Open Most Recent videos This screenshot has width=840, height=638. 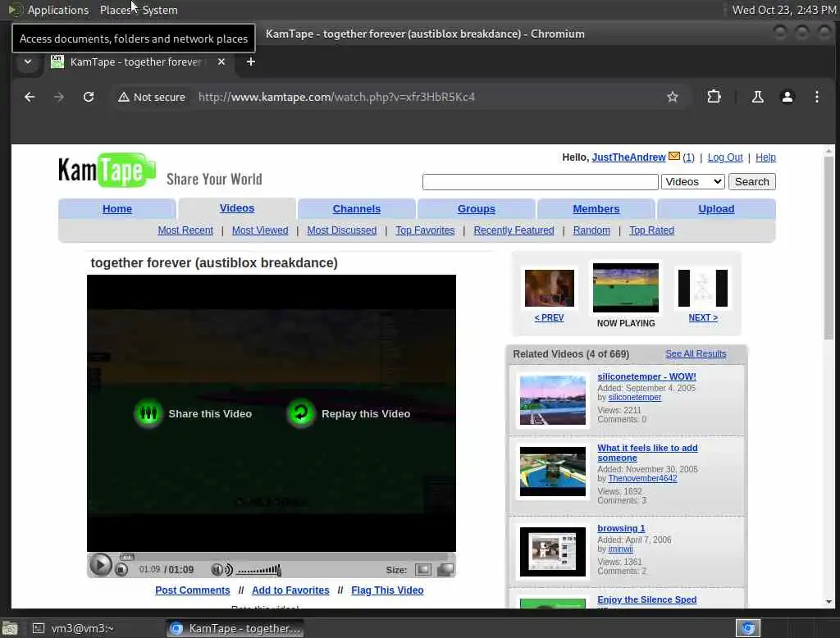185,230
